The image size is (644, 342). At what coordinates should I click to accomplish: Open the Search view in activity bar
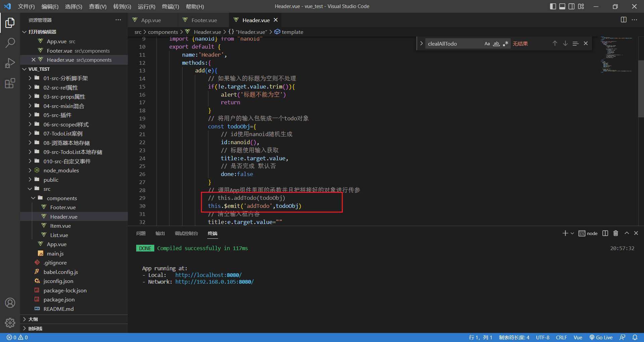[x=10, y=43]
